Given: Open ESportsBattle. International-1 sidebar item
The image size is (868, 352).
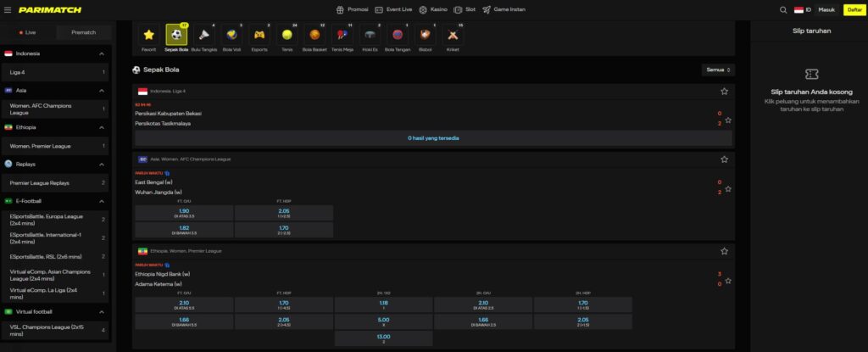Looking at the screenshot, I should [x=57, y=237].
